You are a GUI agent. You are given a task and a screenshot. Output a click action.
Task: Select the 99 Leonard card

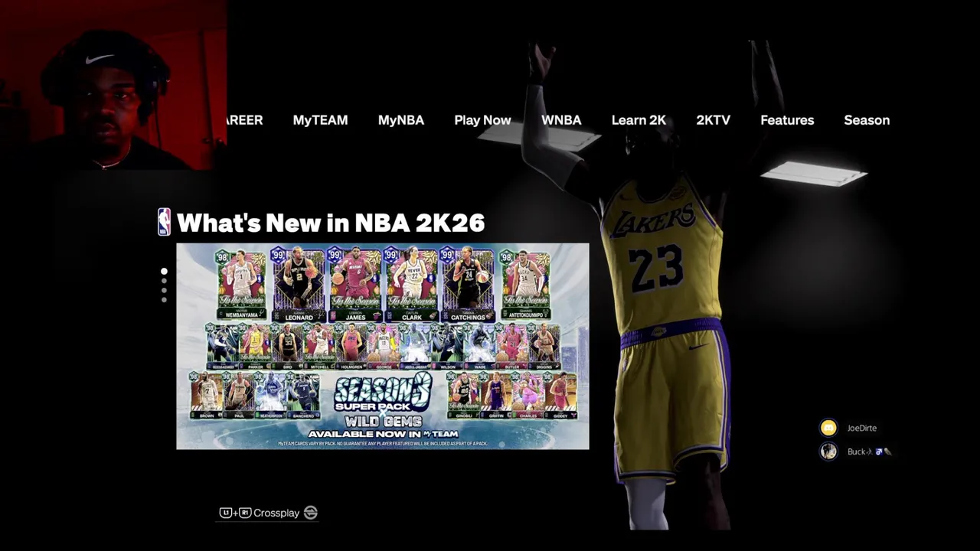click(299, 284)
